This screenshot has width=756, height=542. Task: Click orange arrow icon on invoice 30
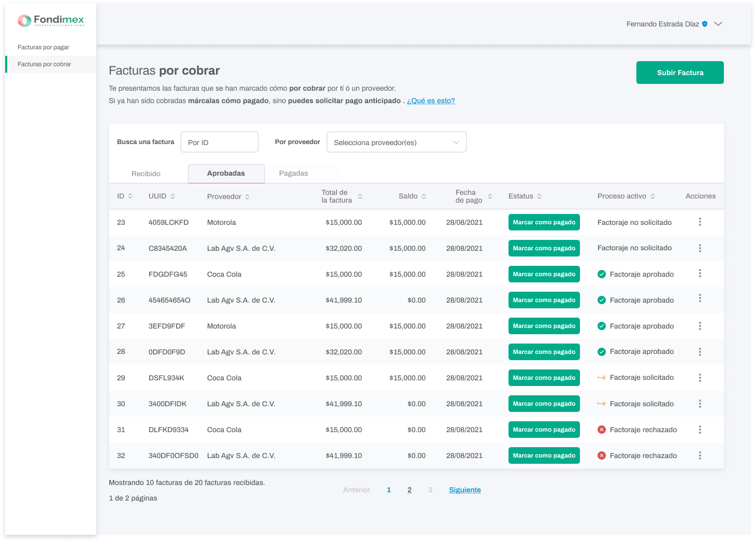[602, 404]
